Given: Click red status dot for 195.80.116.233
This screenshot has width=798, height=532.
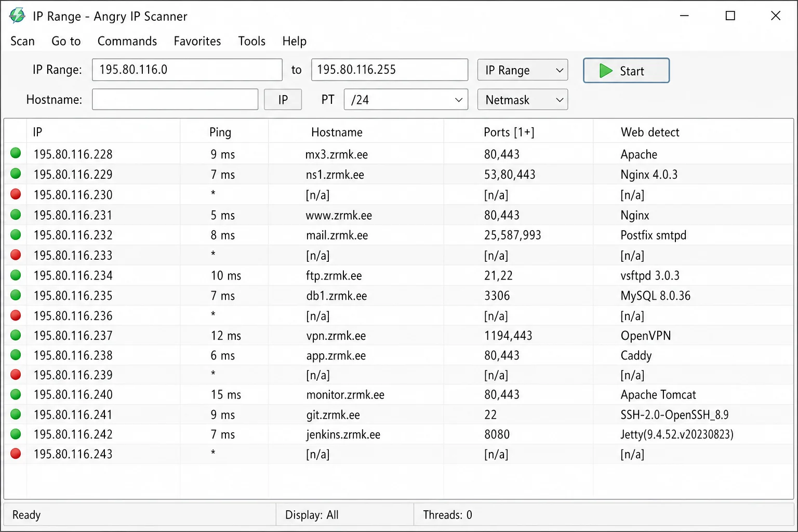Looking at the screenshot, I should 16,255.
